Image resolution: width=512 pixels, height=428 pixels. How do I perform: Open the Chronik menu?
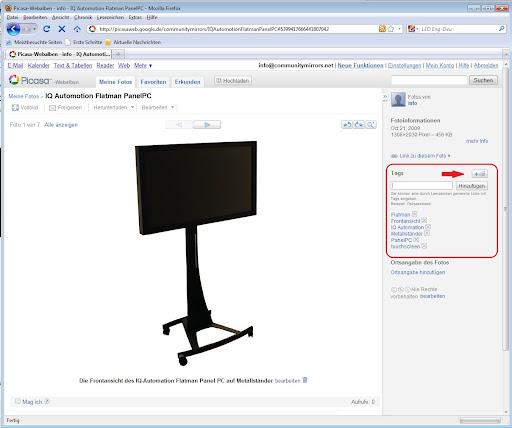[83, 17]
